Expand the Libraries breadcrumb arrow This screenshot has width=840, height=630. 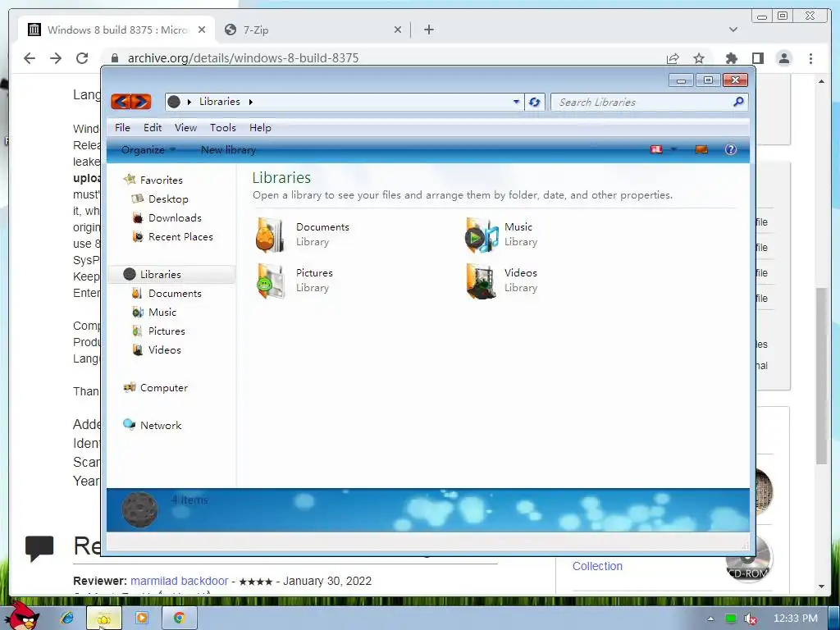pos(250,101)
